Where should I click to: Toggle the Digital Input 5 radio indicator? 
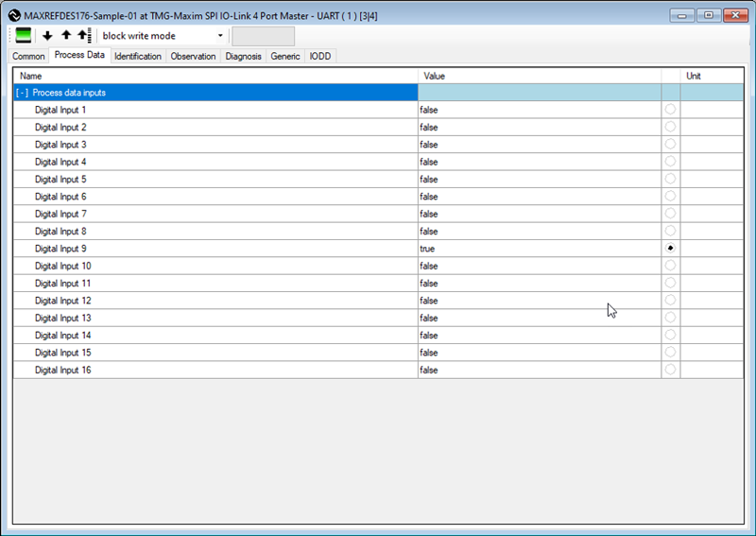(670, 179)
